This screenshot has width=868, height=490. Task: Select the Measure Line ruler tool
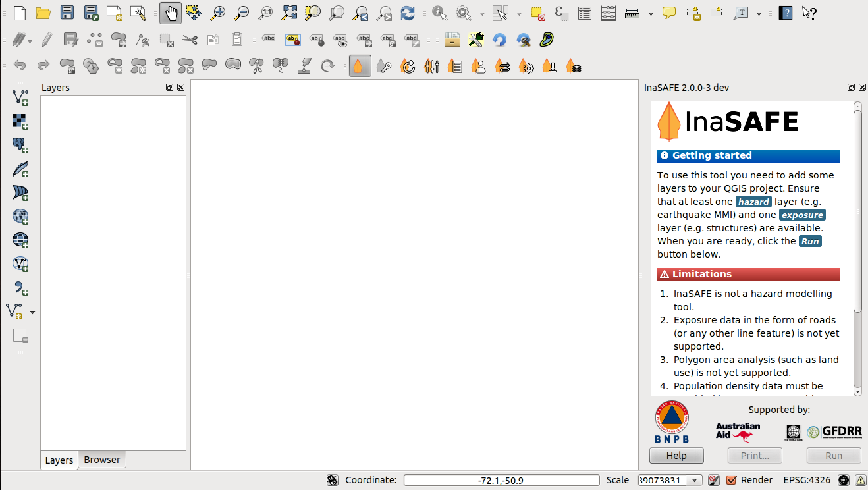pos(632,13)
